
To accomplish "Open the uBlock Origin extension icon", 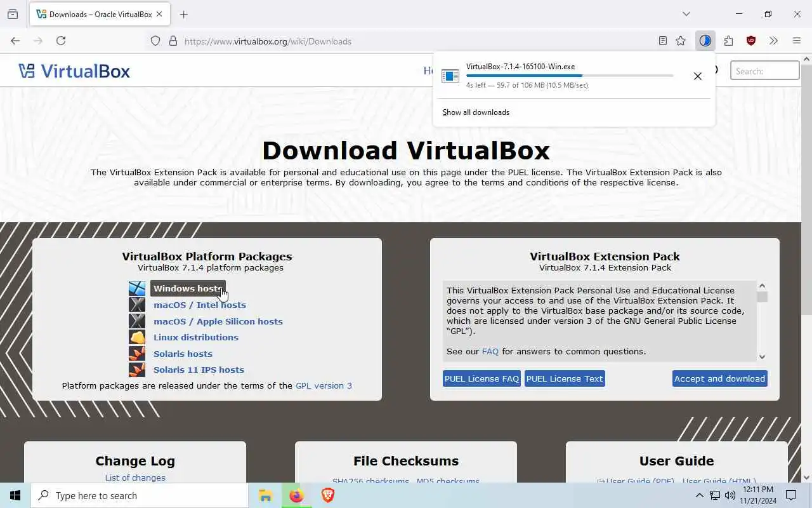I will pos(751,41).
